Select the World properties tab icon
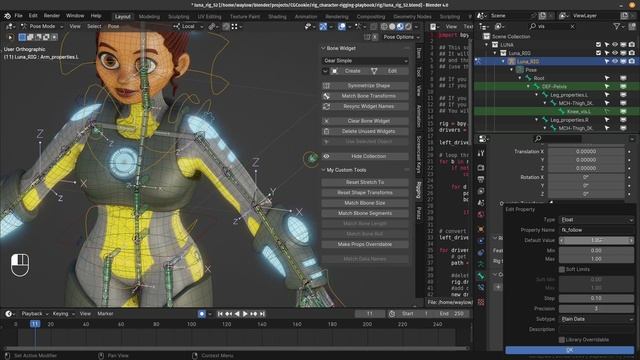 coord(481,215)
